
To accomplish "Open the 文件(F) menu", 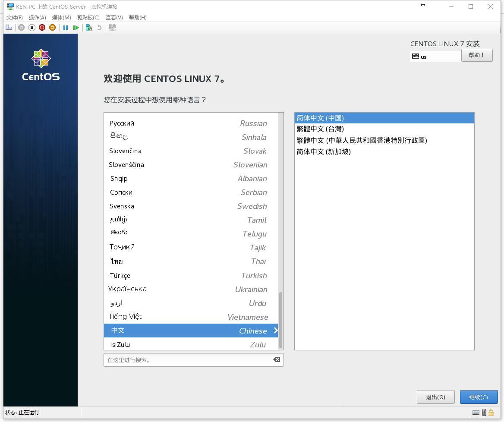I will coord(15,17).
